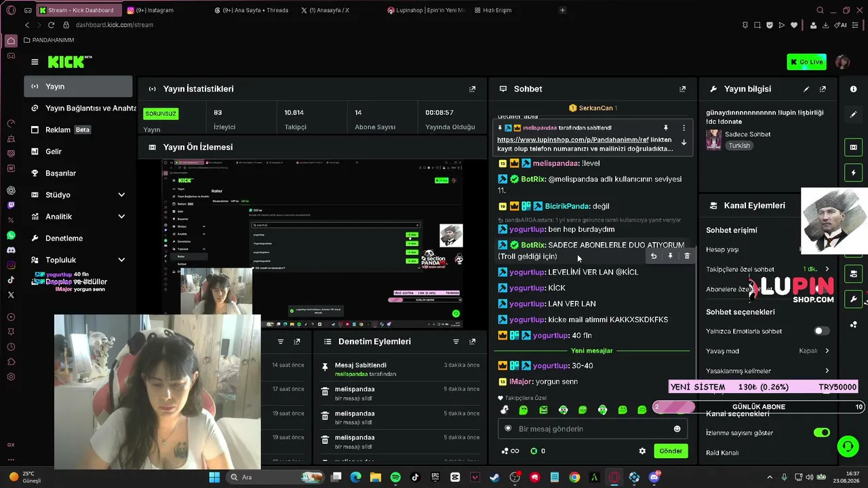This screenshot has width=868, height=488.
Task: Open Twitch in the browser sidebar
Action: click(x=11, y=205)
